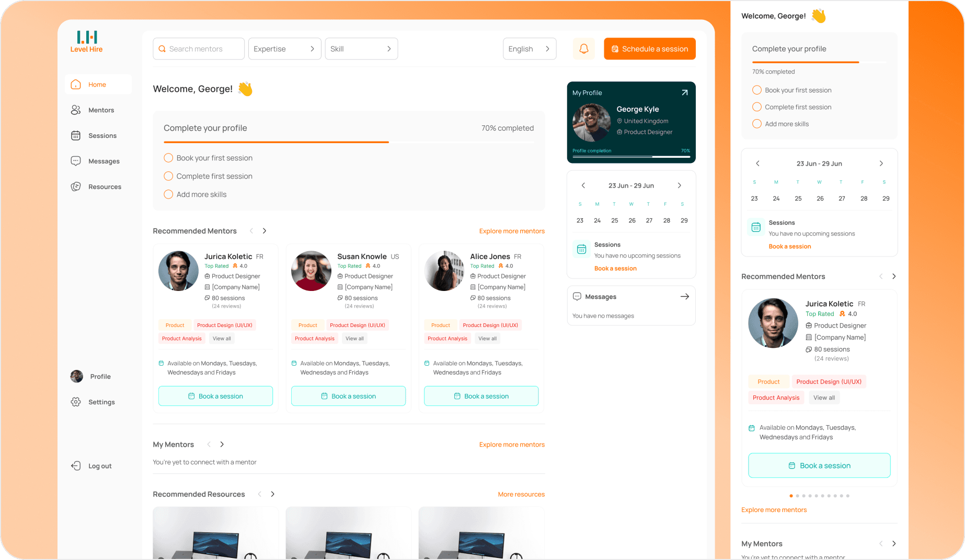Click the Schedule a session button

click(650, 49)
